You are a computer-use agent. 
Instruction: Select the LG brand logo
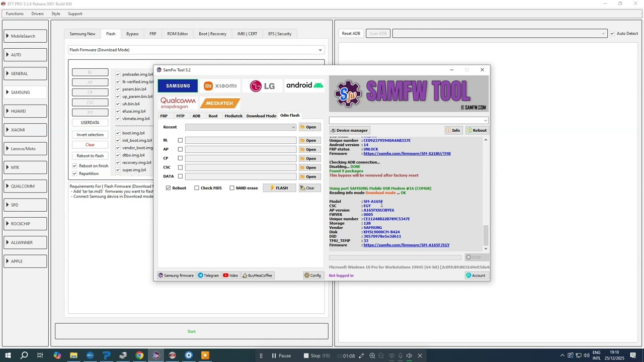tap(263, 85)
